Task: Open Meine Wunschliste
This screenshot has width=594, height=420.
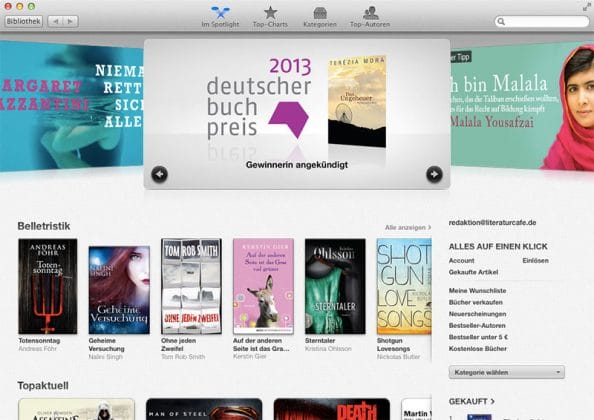Action: (x=477, y=290)
